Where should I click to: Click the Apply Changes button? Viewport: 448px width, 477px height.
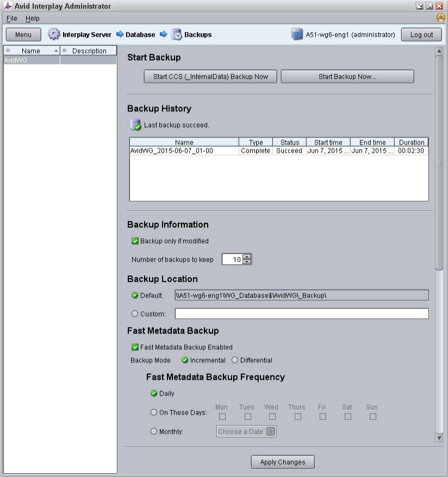(x=283, y=462)
